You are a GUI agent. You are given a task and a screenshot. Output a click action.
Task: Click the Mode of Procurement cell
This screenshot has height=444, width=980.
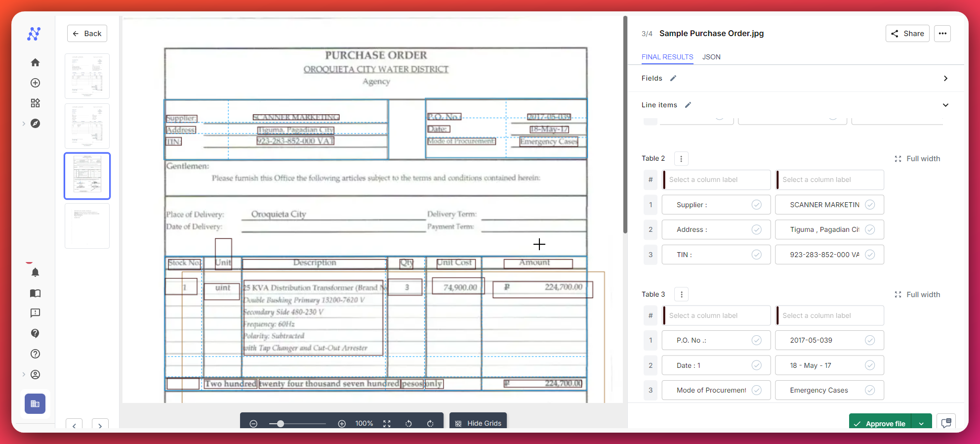pyautogui.click(x=716, y=390)
